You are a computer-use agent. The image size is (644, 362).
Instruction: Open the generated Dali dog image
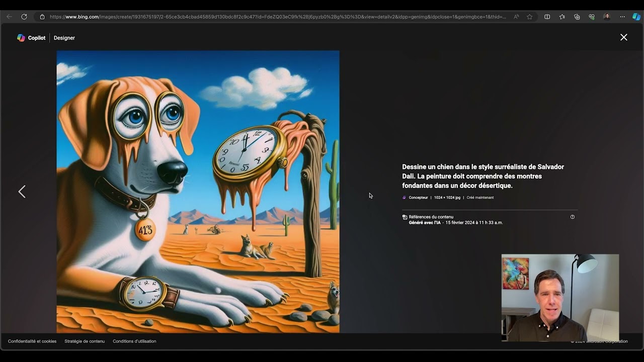tap(198, 192)
